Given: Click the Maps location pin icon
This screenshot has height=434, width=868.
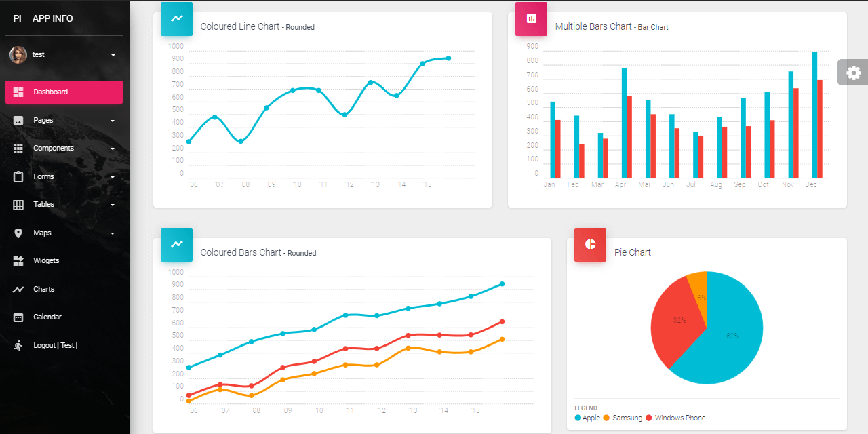Looking at the screenshot, I should [18, 233].
